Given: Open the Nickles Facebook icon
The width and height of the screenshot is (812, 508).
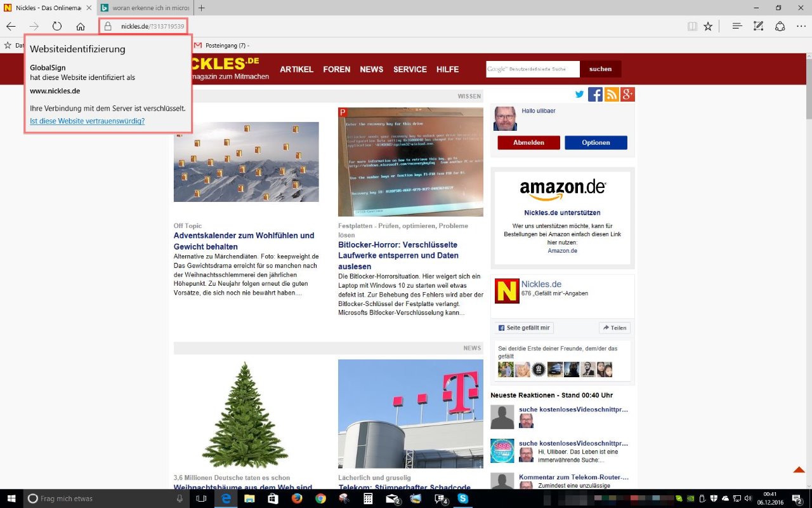Looking at the screenshot, I should click(x=595, y=95).
